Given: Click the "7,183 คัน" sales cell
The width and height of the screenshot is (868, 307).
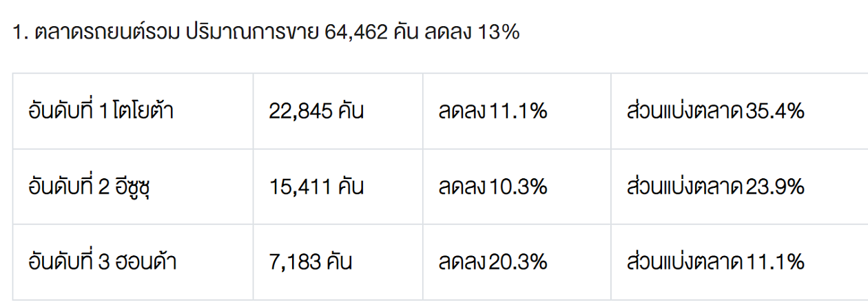Looking at the screenshot, I should tap(311, 262).
